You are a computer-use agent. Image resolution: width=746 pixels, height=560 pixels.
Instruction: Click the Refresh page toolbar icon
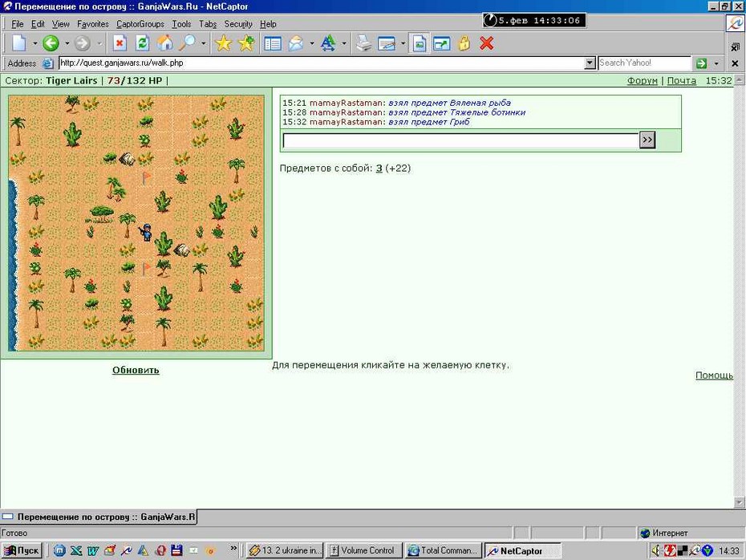[142, 43]
